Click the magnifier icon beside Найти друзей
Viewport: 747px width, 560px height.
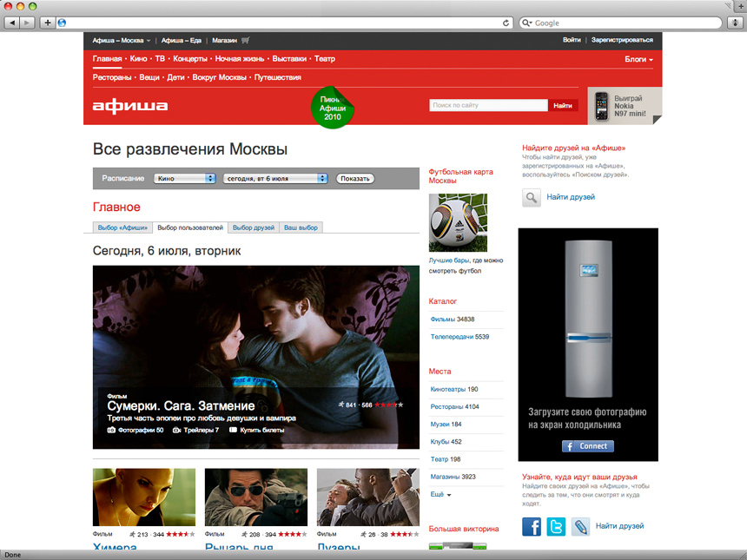coord(532,197)
